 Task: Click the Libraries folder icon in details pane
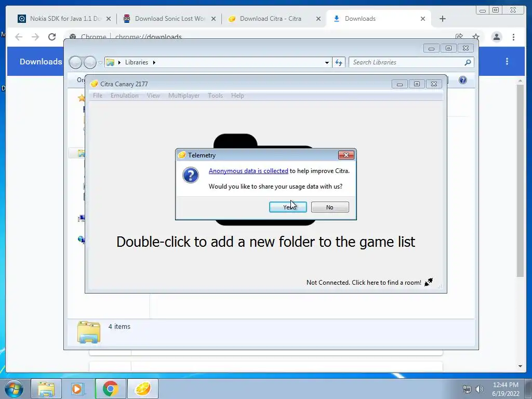[88, 332]
